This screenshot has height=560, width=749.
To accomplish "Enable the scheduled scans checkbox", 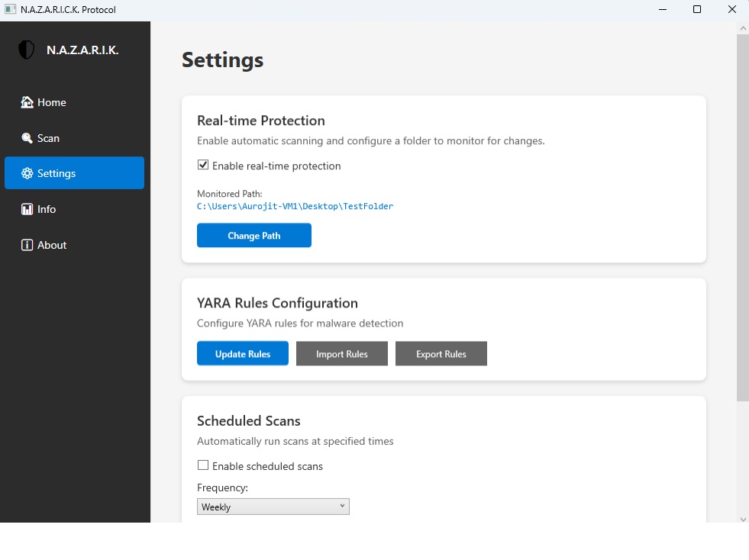I will point(203,465).
